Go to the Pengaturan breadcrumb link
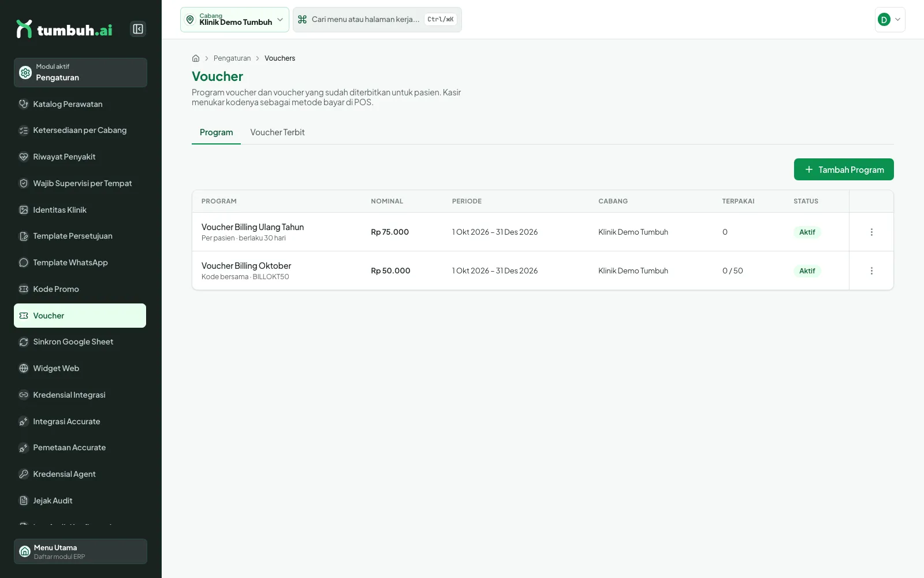Viewport: 924px width, 578px height. 232,58
